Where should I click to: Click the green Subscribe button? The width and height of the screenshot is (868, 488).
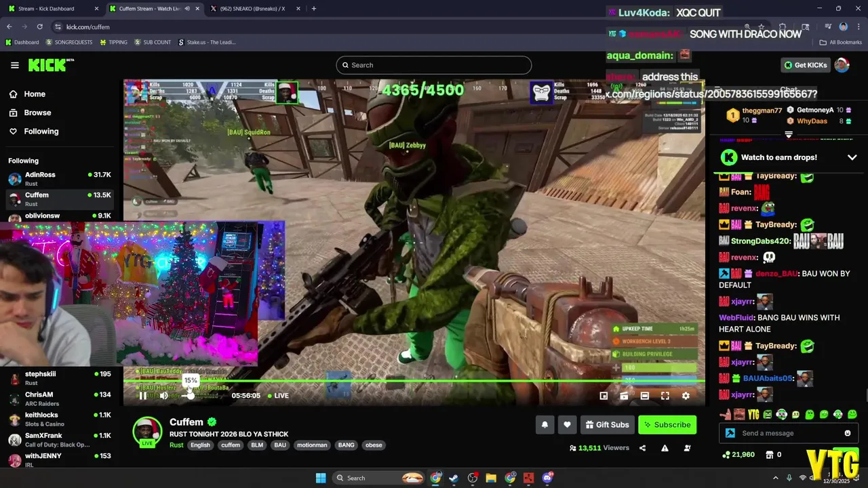pyautogui.click(x=667, y=425)
